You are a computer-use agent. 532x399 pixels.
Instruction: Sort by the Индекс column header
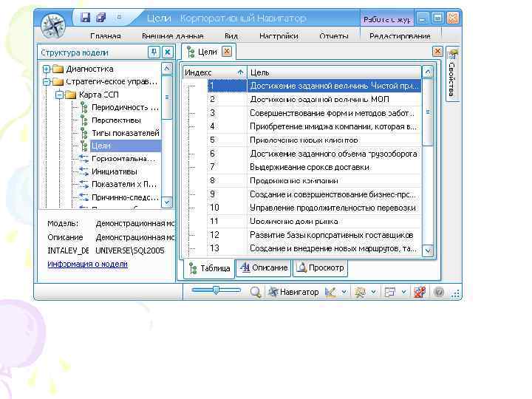coord(215,72)
